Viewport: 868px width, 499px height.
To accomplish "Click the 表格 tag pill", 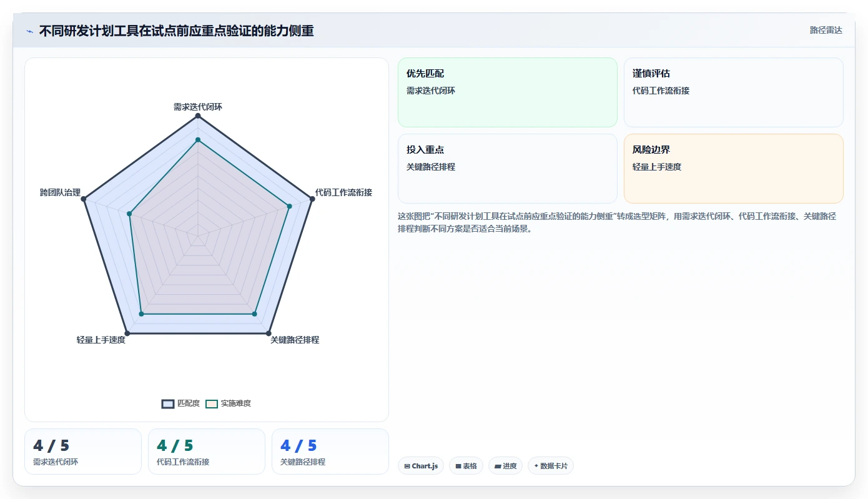I will (x=466, y=466).
